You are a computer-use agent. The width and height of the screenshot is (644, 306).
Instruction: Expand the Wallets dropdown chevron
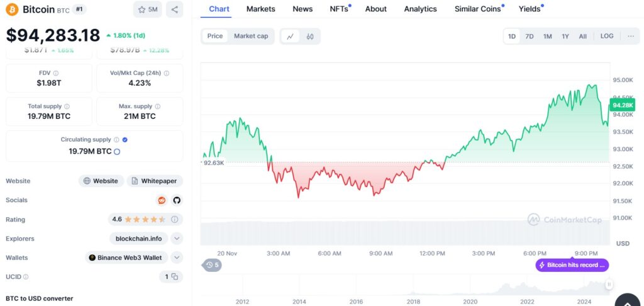coord(177,258)
